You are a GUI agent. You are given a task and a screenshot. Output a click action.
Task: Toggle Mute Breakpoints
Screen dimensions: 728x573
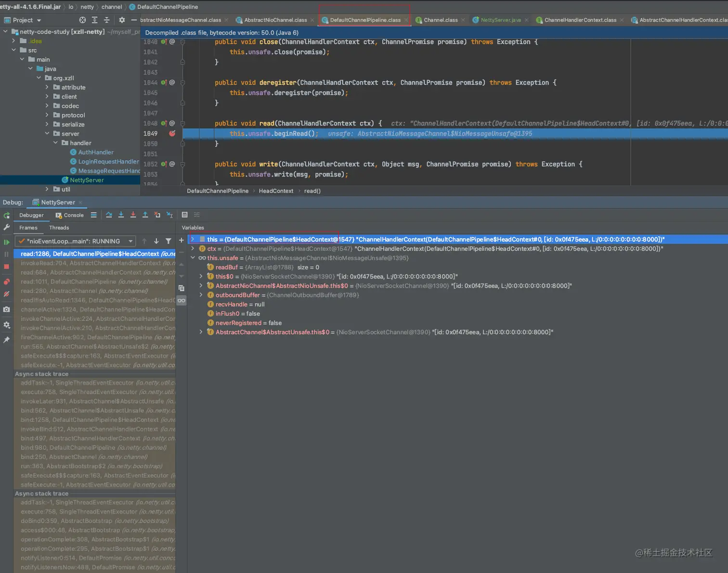pos(7,294)
